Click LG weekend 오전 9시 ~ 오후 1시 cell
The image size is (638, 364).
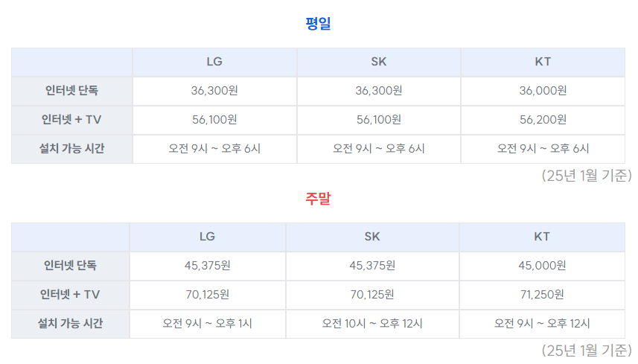click(x=207, y=323)
